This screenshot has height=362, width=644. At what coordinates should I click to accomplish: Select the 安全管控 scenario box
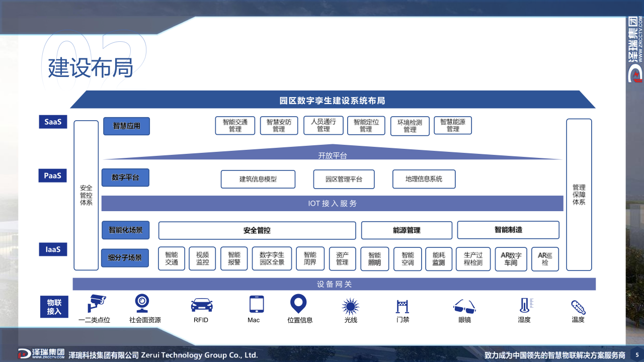point(257,230)
